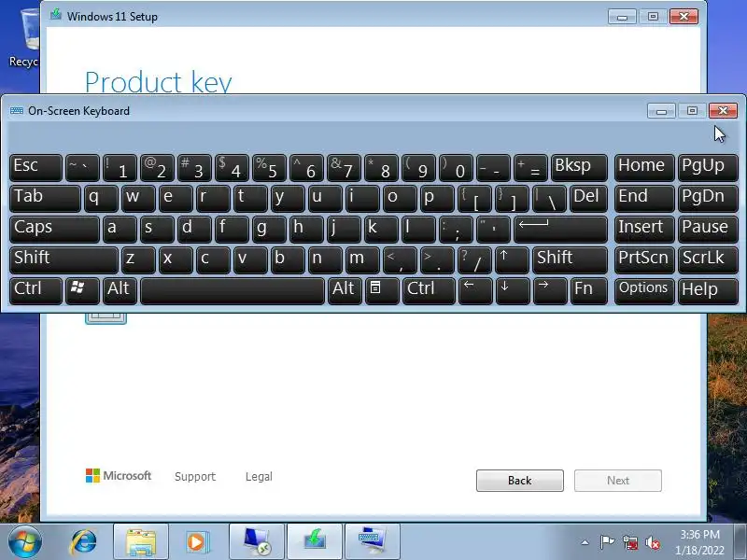This screenshot has width=747, height=560.
Task: Click the context menu key on keyboard
Action: [x=382, y=290]
